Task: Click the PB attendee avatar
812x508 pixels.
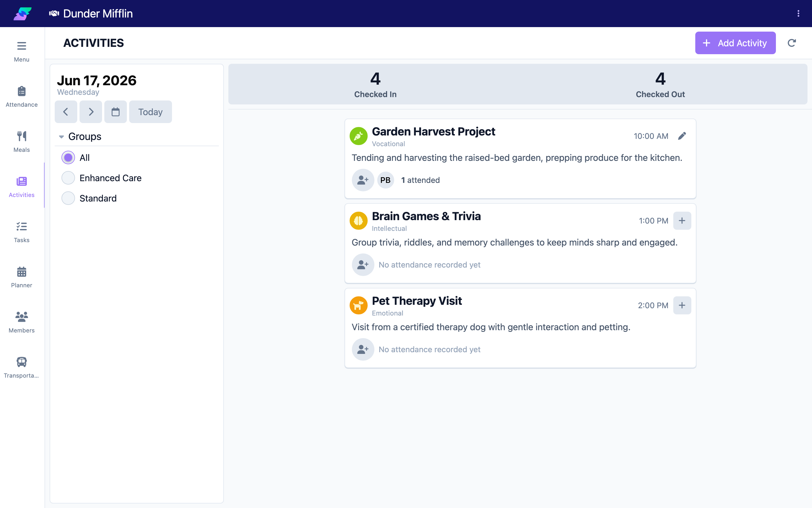Action: coord(385,180)
